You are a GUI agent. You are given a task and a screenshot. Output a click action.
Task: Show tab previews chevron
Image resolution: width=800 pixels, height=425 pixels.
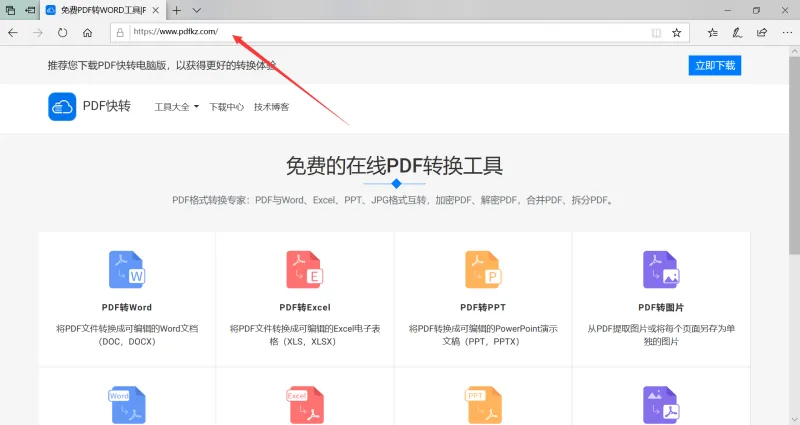(x=196, y=10)
